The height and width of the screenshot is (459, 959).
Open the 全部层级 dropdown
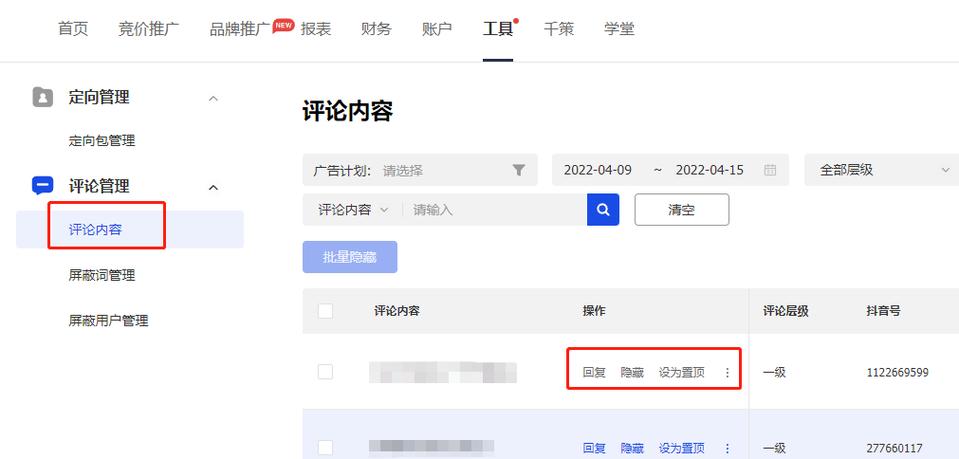[884, 170]
